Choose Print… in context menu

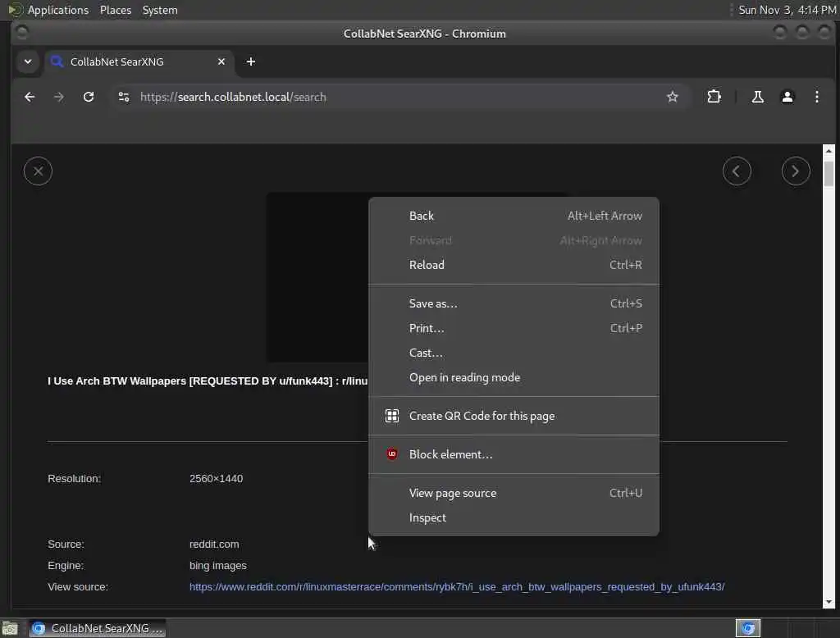coord(514,328)
